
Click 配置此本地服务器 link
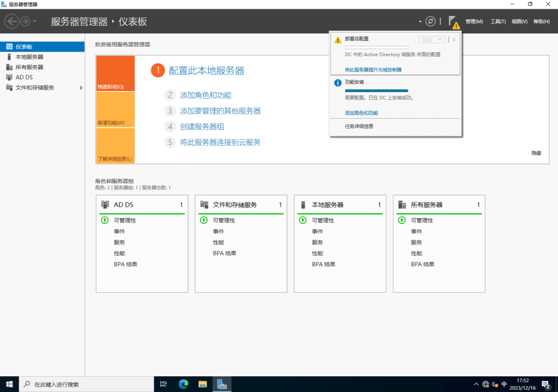click(207, 71)
